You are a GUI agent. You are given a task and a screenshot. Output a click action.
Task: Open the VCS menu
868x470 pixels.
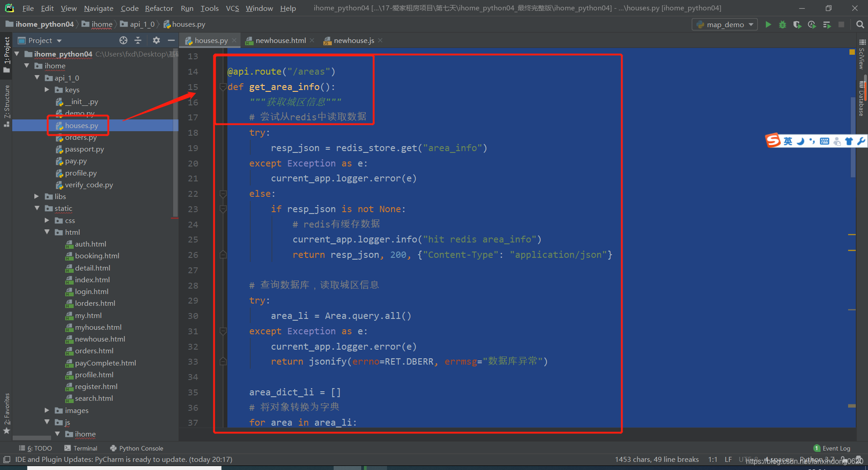(x=232, y=8)
